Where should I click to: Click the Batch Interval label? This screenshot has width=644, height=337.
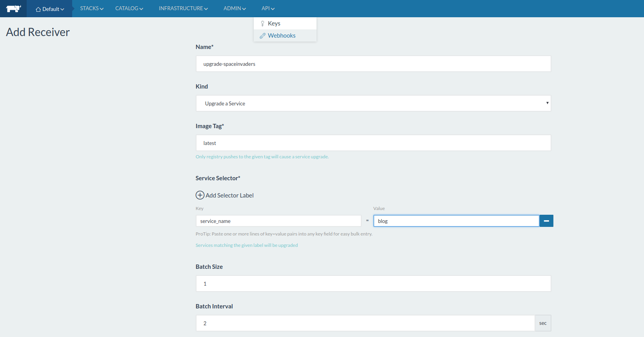pyautogui.click(x=214, y=306)
